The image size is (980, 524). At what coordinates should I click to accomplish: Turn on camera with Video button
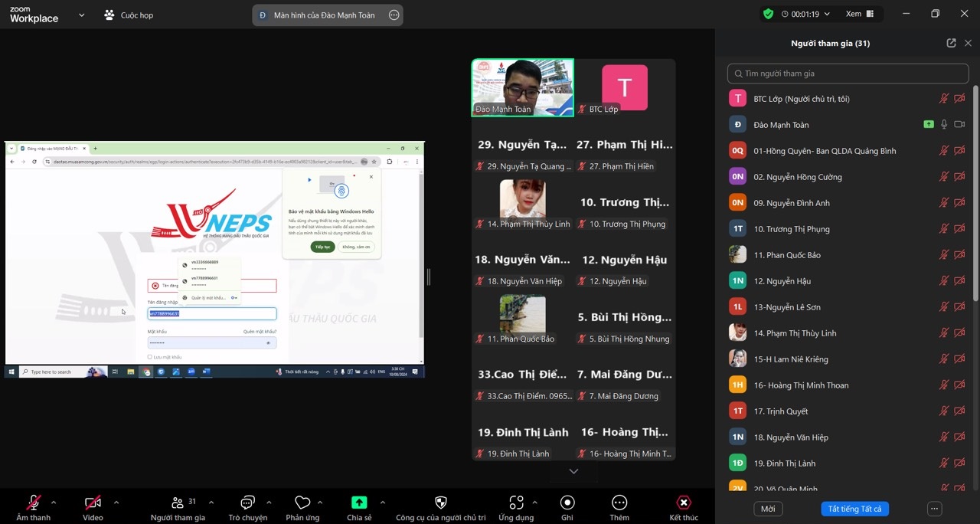(93, 503)
